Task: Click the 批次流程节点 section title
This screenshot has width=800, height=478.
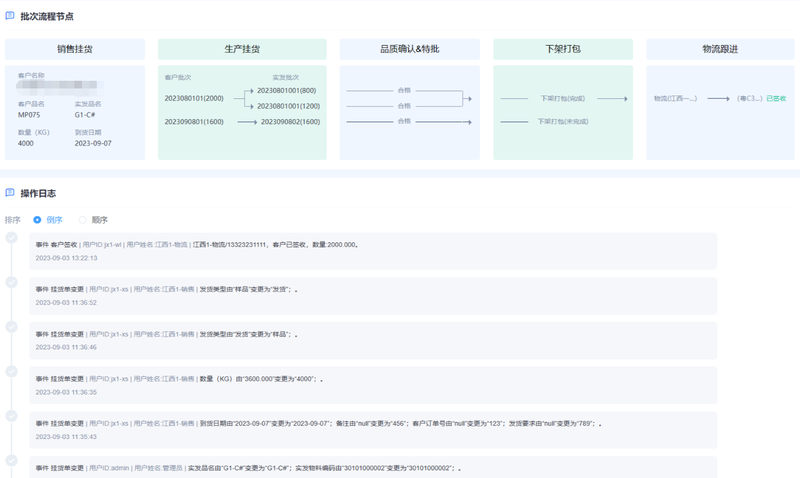Action: click(x=47, y=16)
